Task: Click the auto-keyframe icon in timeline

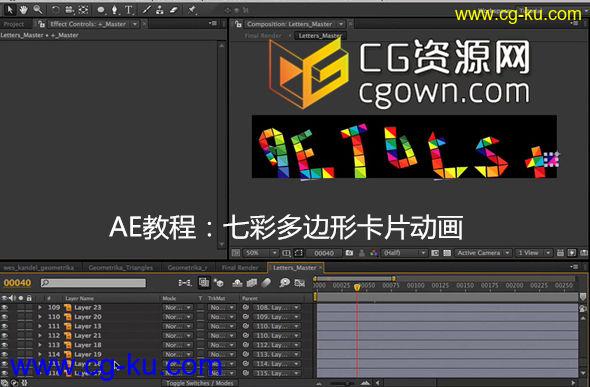Action: 299,282
